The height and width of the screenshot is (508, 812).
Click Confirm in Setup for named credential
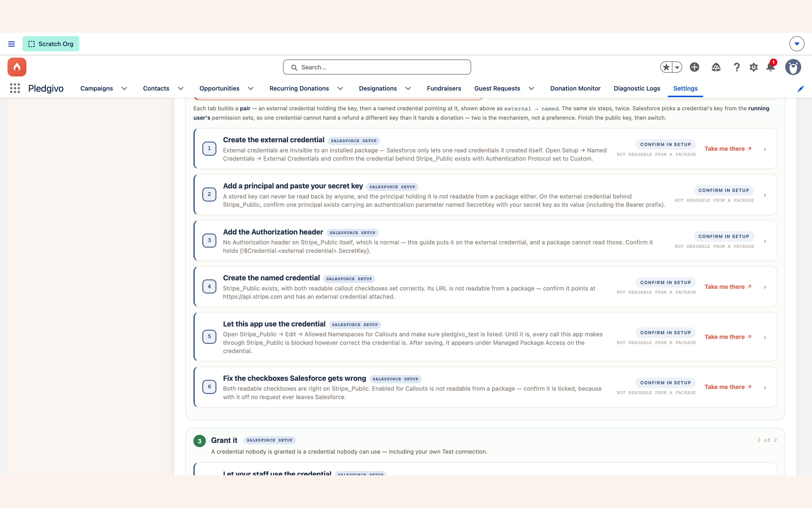(665, 283)
